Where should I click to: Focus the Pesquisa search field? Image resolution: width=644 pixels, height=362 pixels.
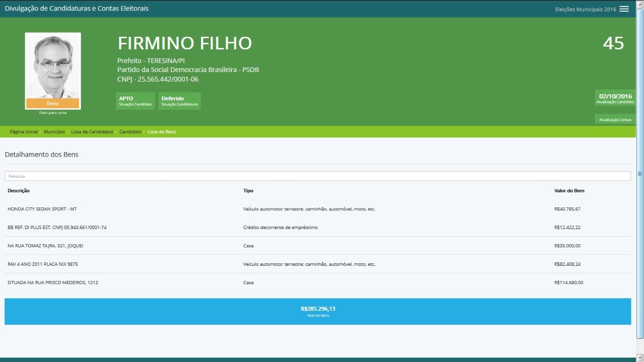[317, 176]
